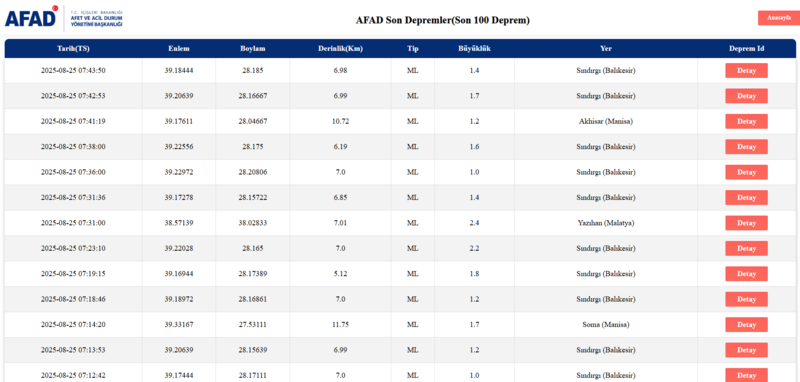Open Detay for the 07:19:15 earthquake
Viewport: 800px width, 382px height.
click(x=746, y=274)
